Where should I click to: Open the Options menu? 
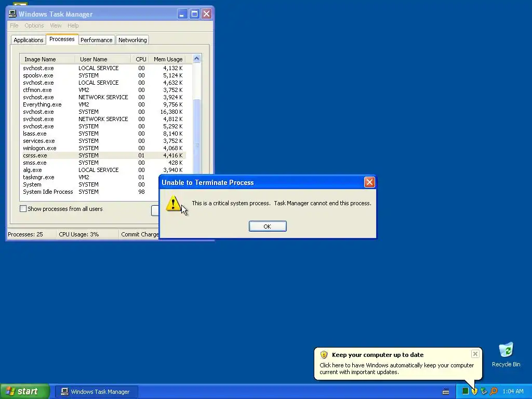[x=34, y=25]
